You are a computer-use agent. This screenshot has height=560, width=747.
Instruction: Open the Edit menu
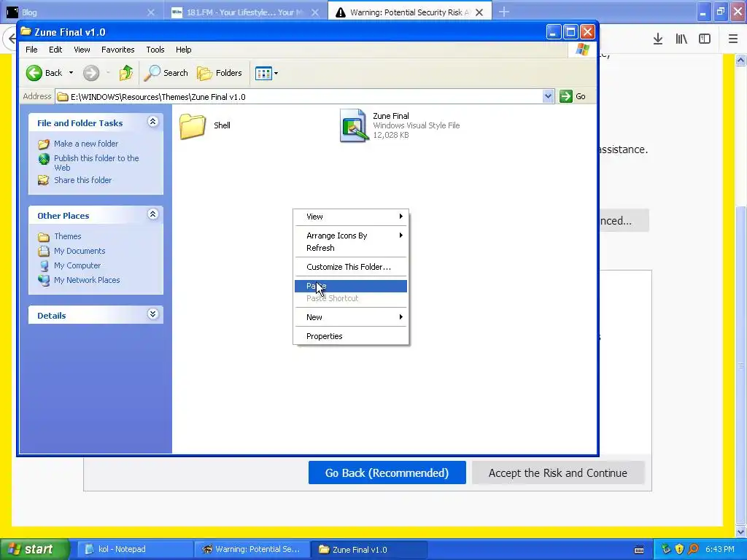(x=55, y=50)
